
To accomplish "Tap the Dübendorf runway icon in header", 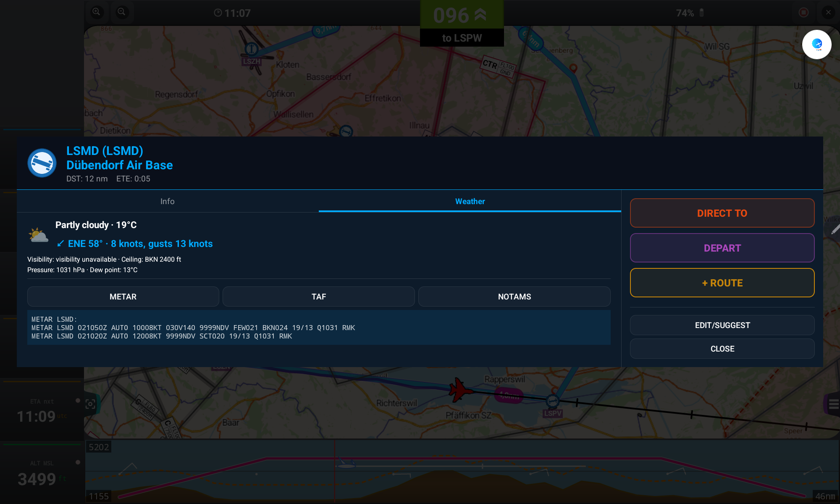I will pyautogui.click(x=42, y=163).
